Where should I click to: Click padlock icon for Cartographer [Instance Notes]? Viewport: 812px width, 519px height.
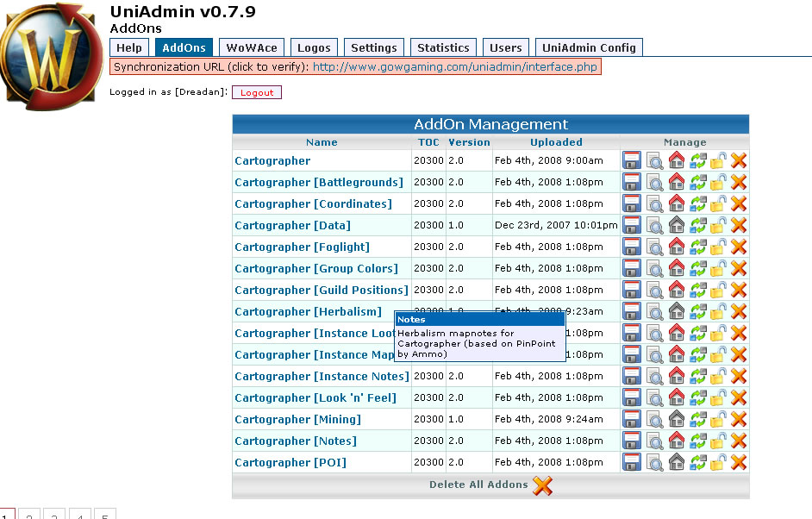(x=718, y=376)
